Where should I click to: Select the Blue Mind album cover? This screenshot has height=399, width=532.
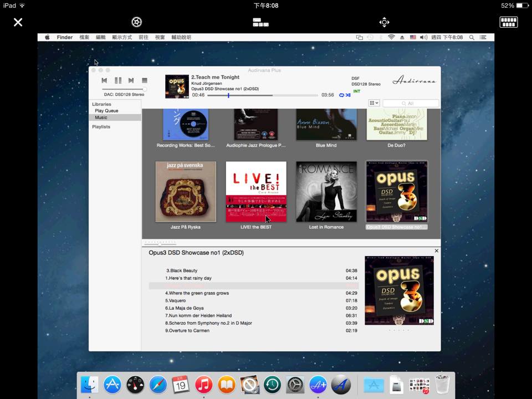(x=326, y=125)
